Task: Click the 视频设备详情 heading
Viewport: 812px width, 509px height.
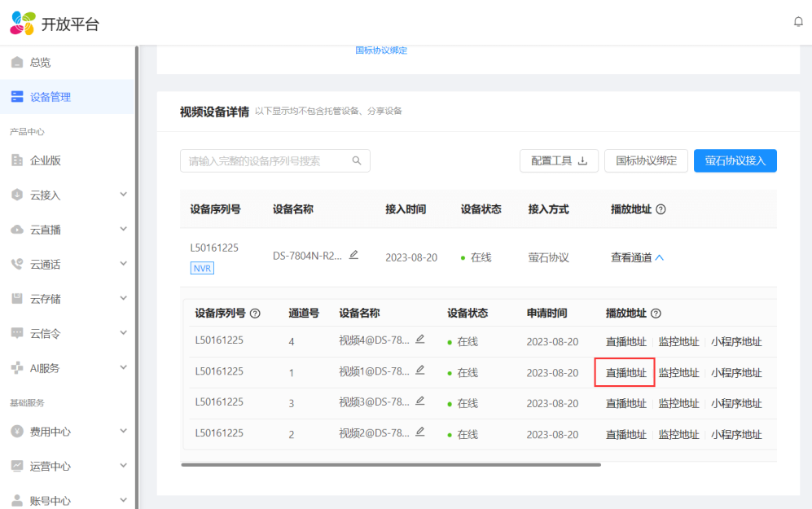Action: click(214, 112)
